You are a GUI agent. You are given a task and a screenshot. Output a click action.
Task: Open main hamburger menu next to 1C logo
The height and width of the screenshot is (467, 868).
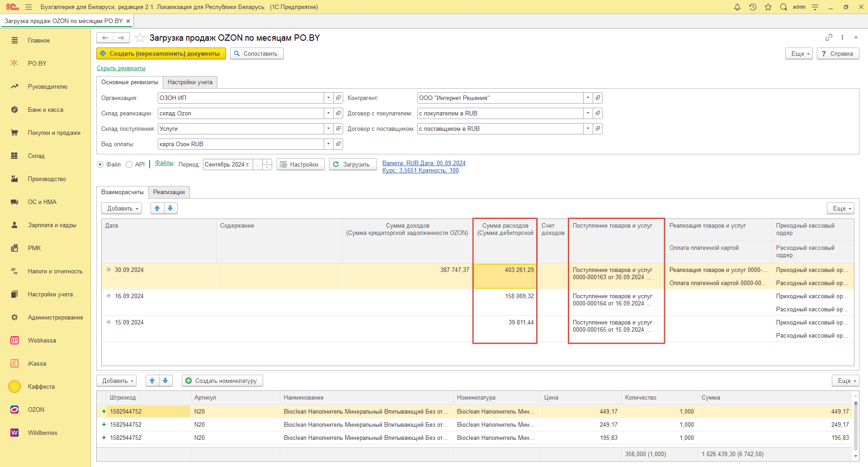coord(28,7)
